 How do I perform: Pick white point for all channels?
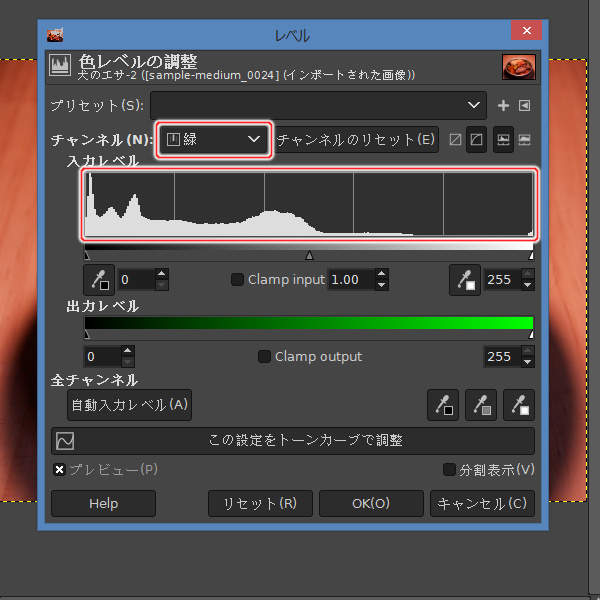[x=518, y=405]
